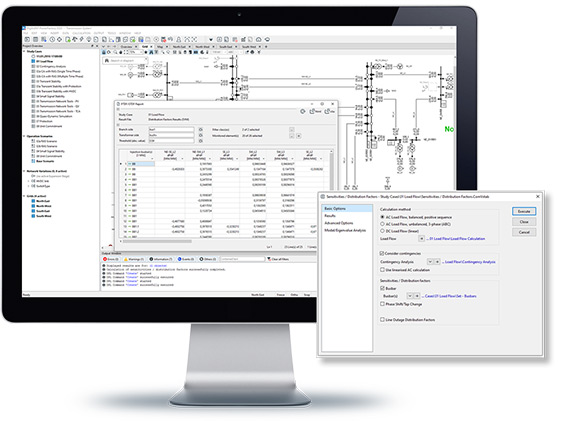Filter output by Errors icon
The width and height of the screenshot is (563, 421).
pos(105,259)
